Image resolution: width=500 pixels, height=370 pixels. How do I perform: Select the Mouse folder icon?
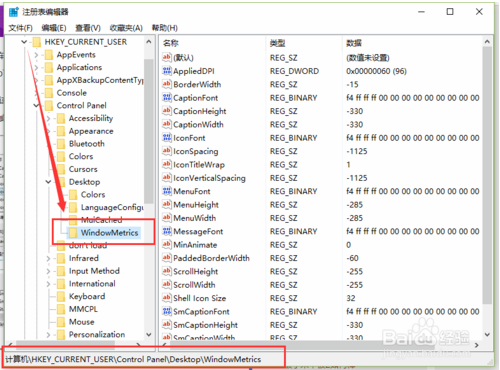point(61,322)
